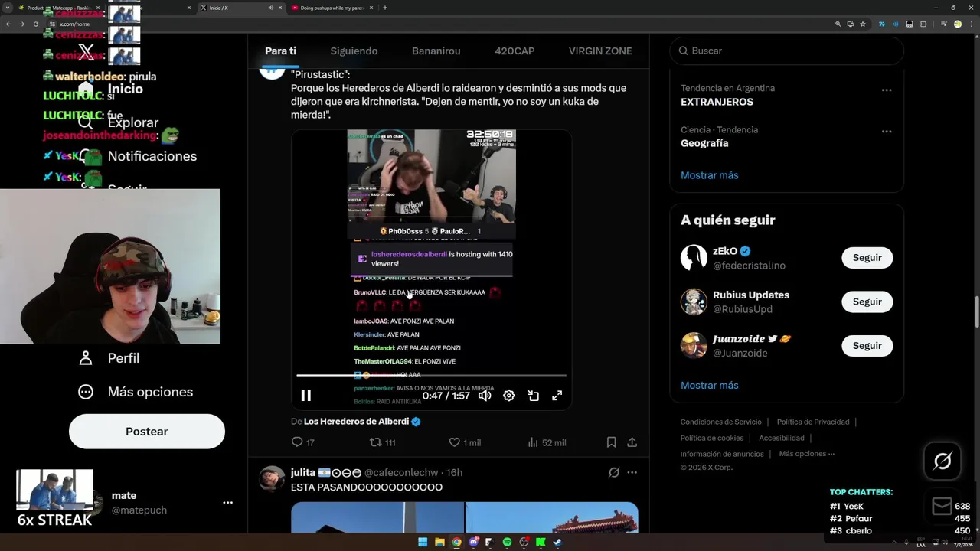Open Política de Privacidad link
Viewport: 980px width, 551px height.
813,422
